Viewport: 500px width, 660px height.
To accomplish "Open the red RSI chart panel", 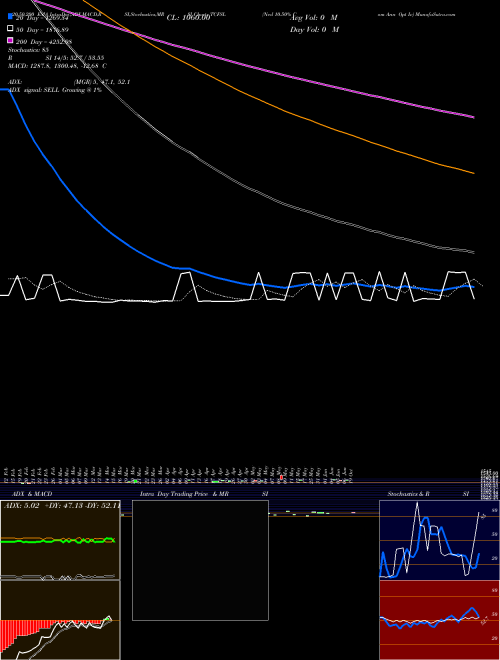I will pos(439,620).
